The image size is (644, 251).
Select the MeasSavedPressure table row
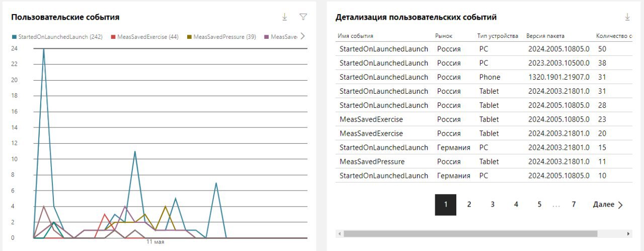[x=484, y=162]
